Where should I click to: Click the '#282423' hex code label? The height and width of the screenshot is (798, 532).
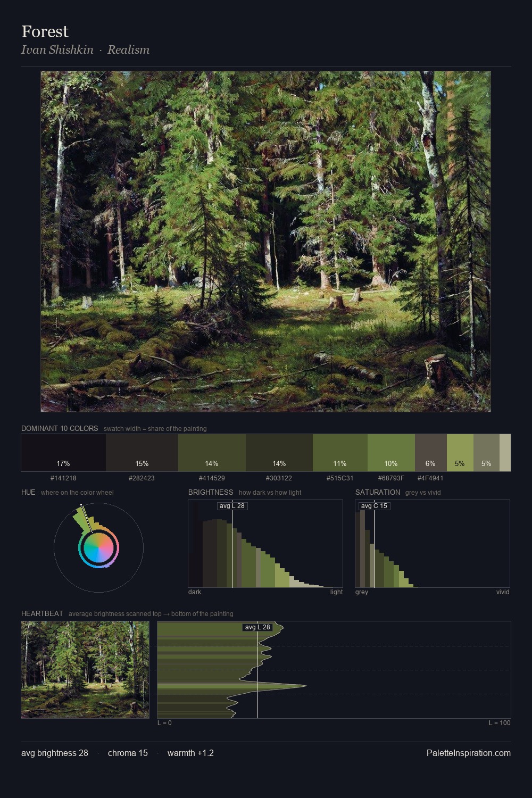142,478
